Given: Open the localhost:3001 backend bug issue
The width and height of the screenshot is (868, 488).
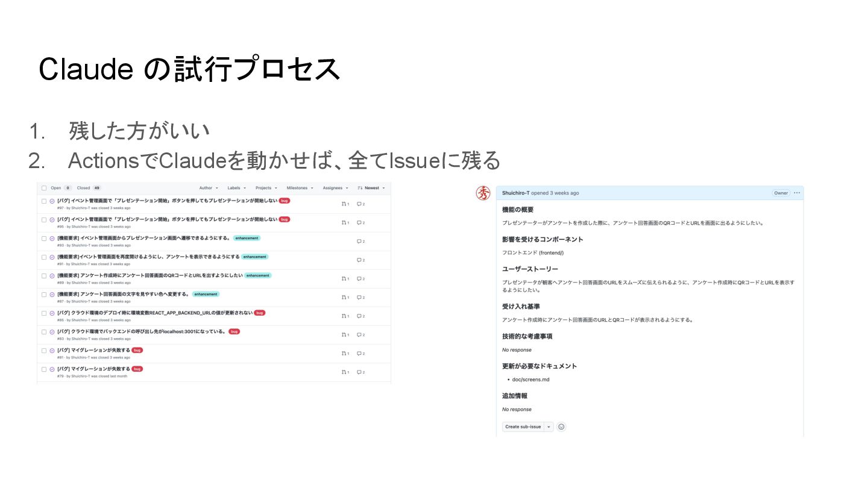Looking at the screenshot, I should tap(142, 331).
